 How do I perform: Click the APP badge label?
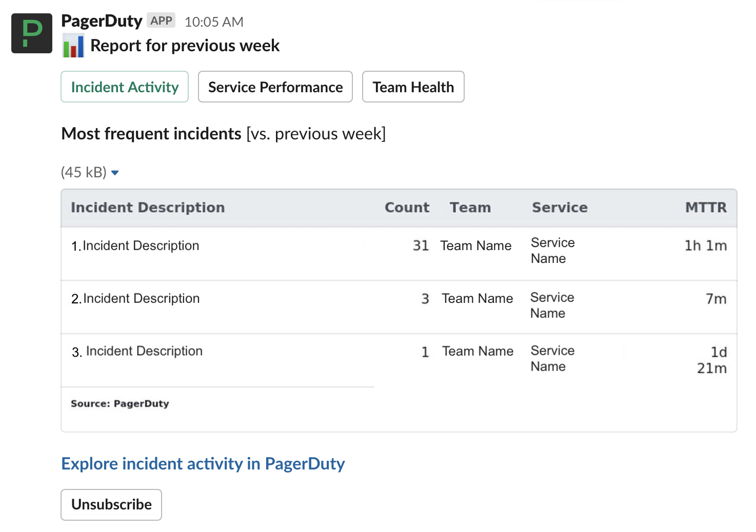(161, 21)
